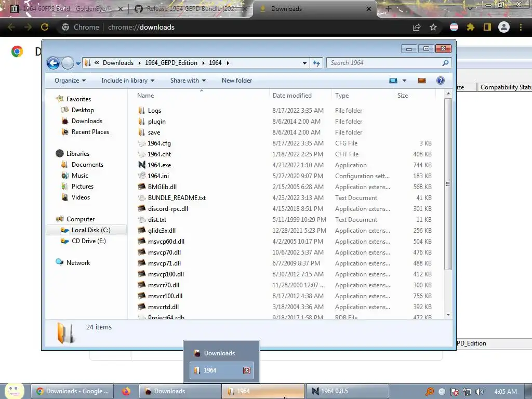Open the address bar history dropdown arrow
Image resolution: width=532 pixels, height=399 pixels.
coord(304,63)
